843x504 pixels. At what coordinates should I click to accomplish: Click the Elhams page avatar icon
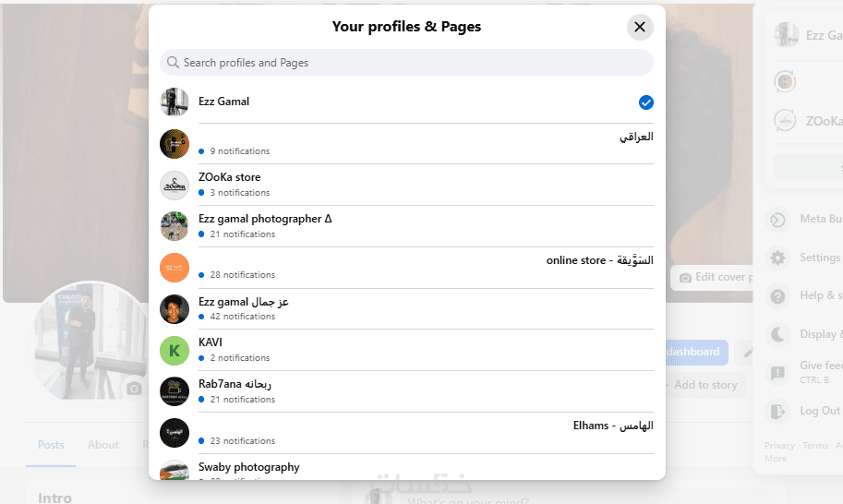coord(175,433)
